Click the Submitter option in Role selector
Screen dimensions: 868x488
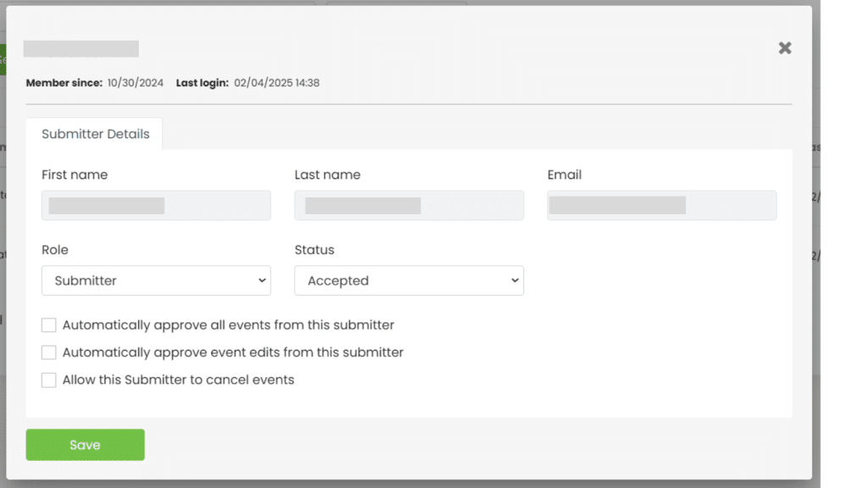click(85, 280)
